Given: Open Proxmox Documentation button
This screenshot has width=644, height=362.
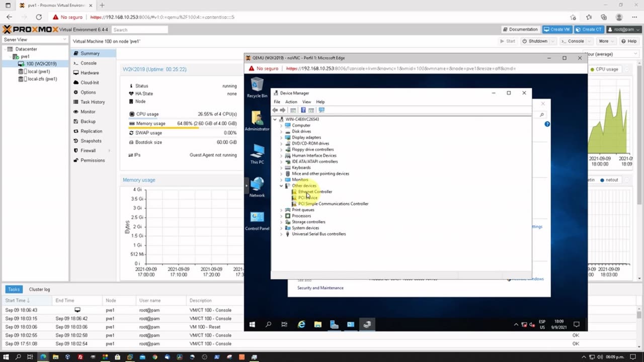Looking at the screenshot, I should 520,29.
